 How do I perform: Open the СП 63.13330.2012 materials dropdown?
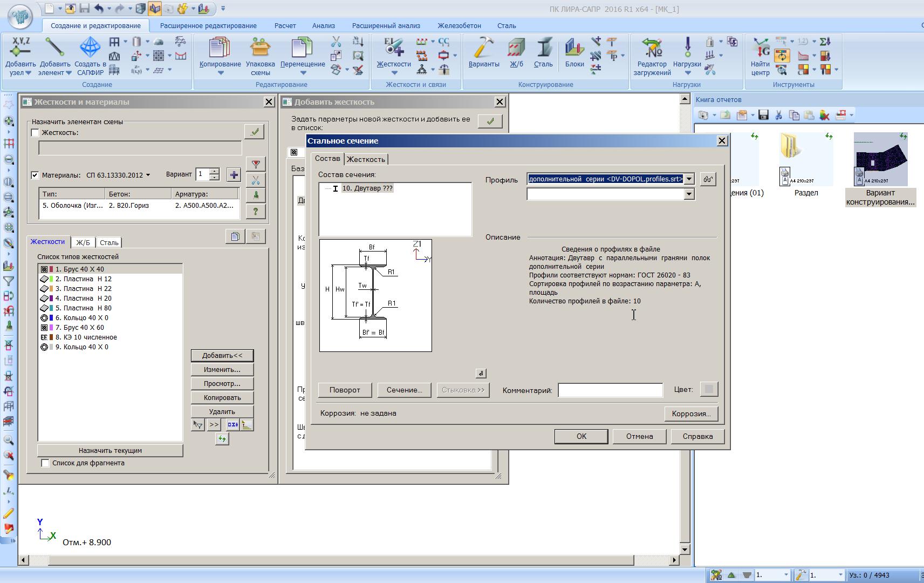pos(148,175)
